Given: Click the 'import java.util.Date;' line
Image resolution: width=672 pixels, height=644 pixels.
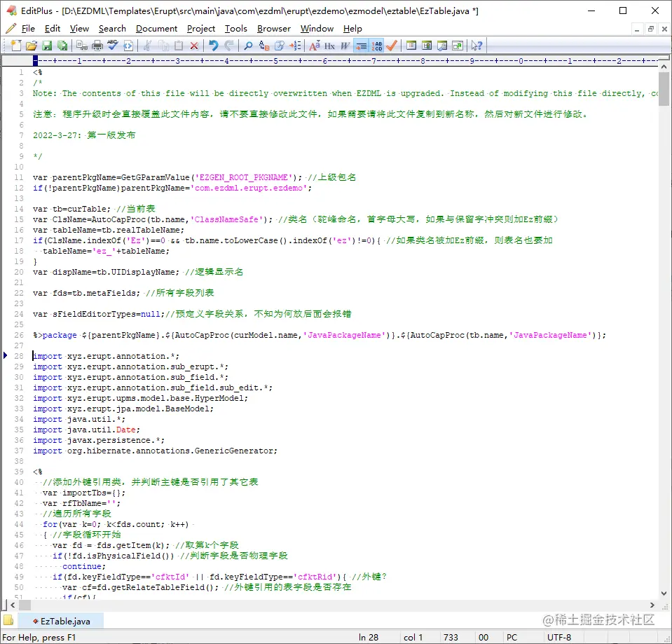Looking at the screenshot, I should point(86,430).
